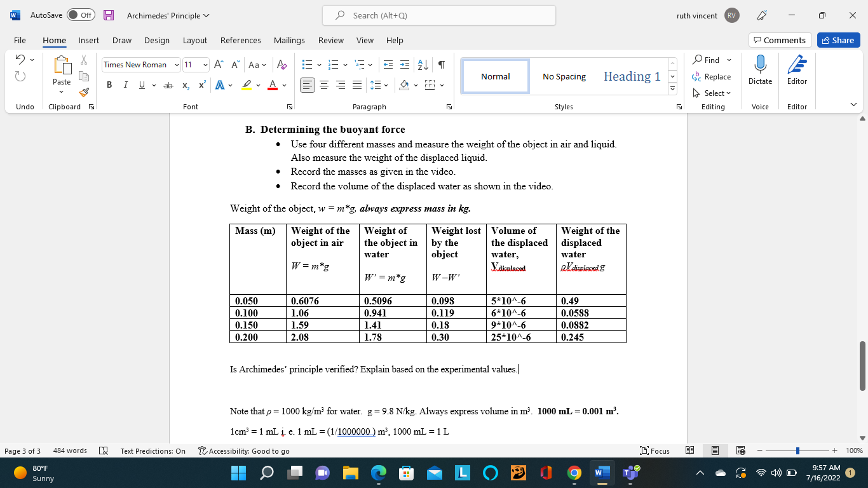Image resolution: width=868 pixels, height=488 pixels.
Task: Decrease font size with the smaller A icon
Action: (x=234, y=65)
